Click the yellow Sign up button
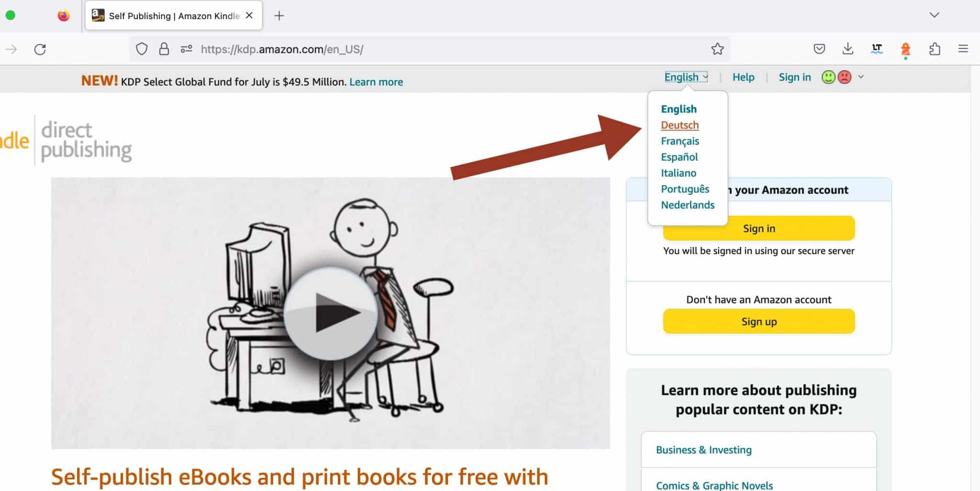This screenshot has height=491, width=980. (758, 321)
